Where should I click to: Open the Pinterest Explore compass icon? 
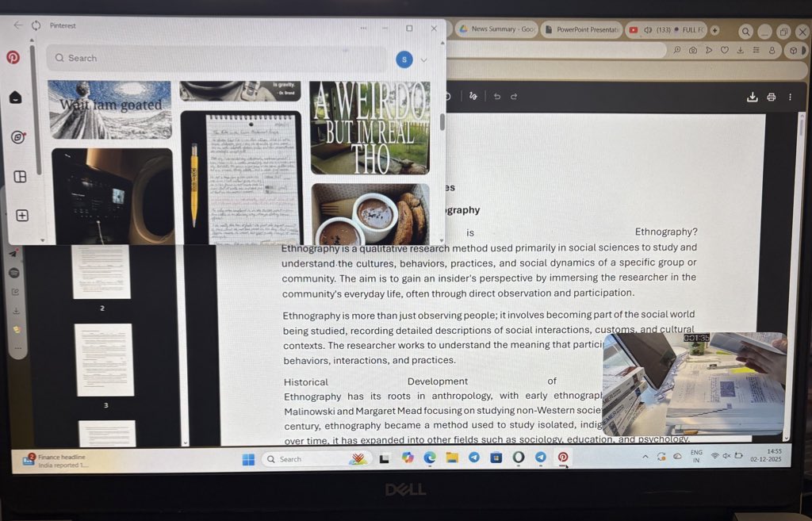point(19,136)
